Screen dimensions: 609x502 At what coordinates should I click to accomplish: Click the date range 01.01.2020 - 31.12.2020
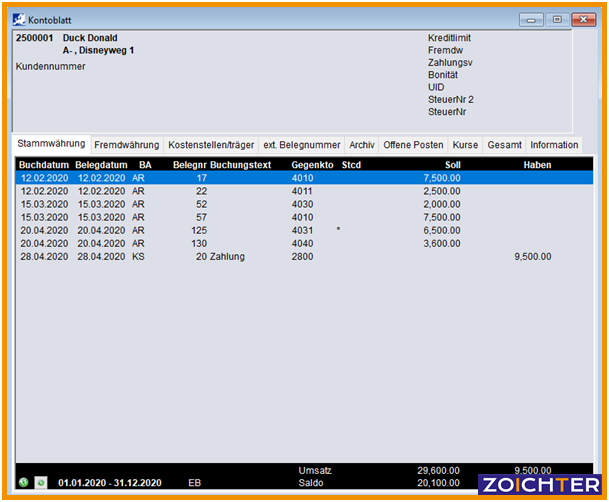(110, 483)
